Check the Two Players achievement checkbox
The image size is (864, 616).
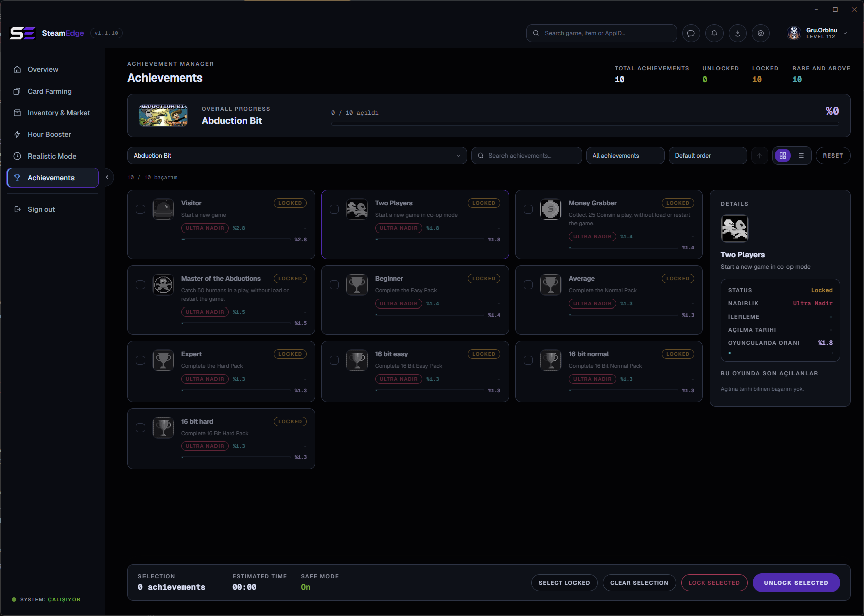[x=334, y=209]
